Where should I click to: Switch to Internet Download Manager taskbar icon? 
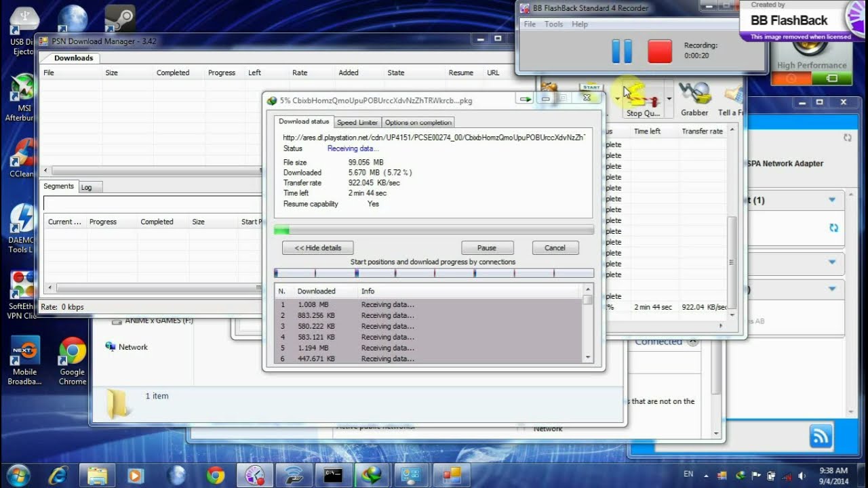point(372,474)
